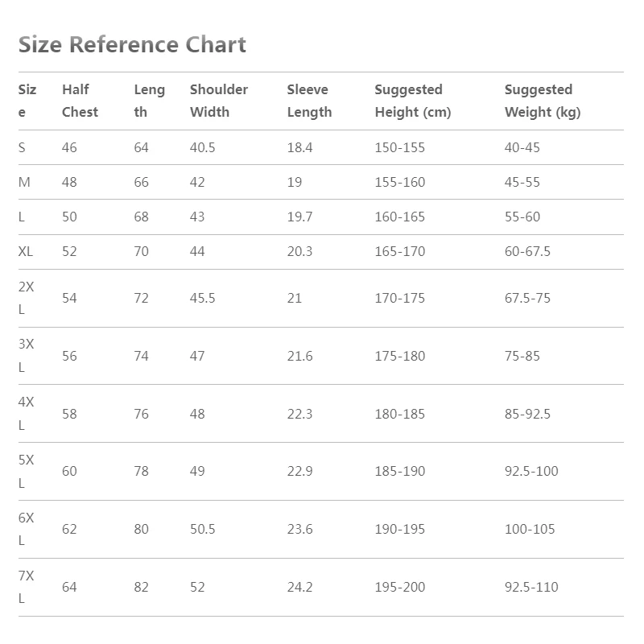Select the 7XL size row label
The image size is (644, 644).
[27, 587]
